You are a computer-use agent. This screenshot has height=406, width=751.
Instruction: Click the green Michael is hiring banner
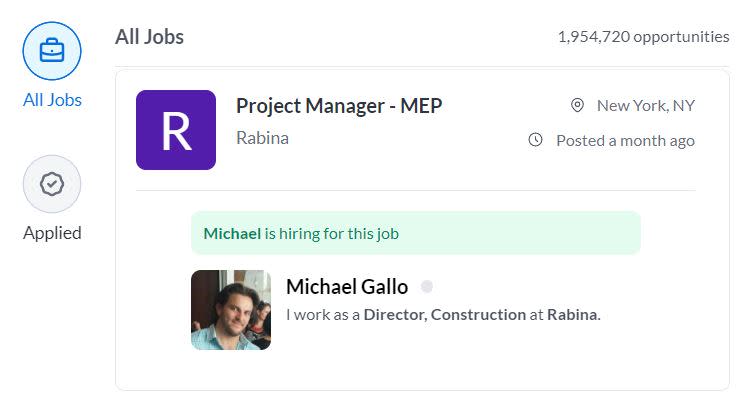point(415,233)
